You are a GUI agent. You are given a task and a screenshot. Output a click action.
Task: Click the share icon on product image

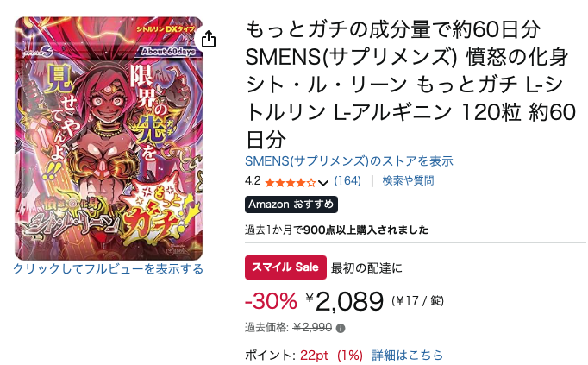[x=209, y=39]
